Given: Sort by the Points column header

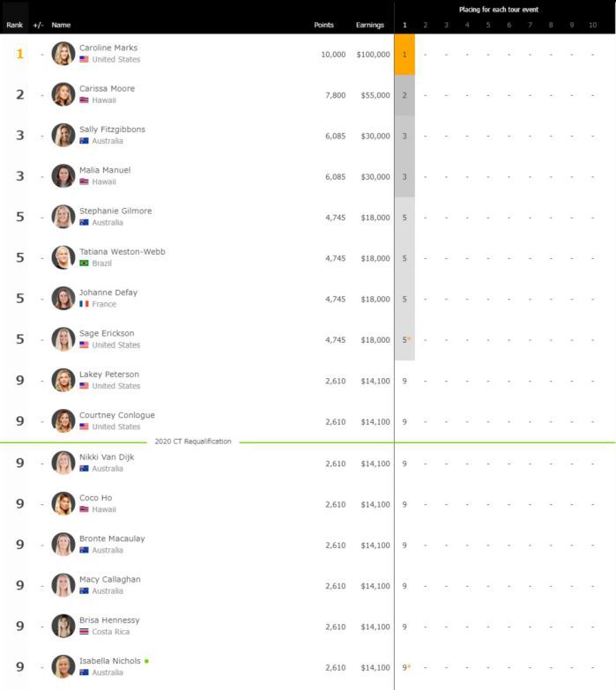Looking at the screenshot, I should point(323,25).
